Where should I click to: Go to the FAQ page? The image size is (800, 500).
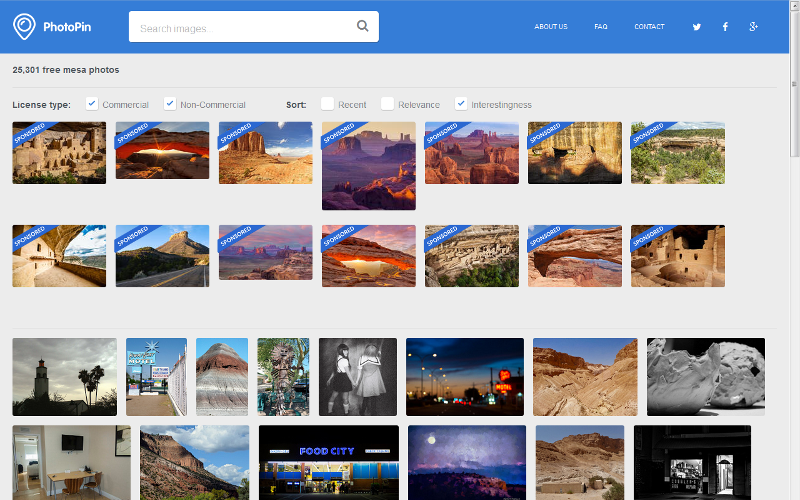[600, 27]
